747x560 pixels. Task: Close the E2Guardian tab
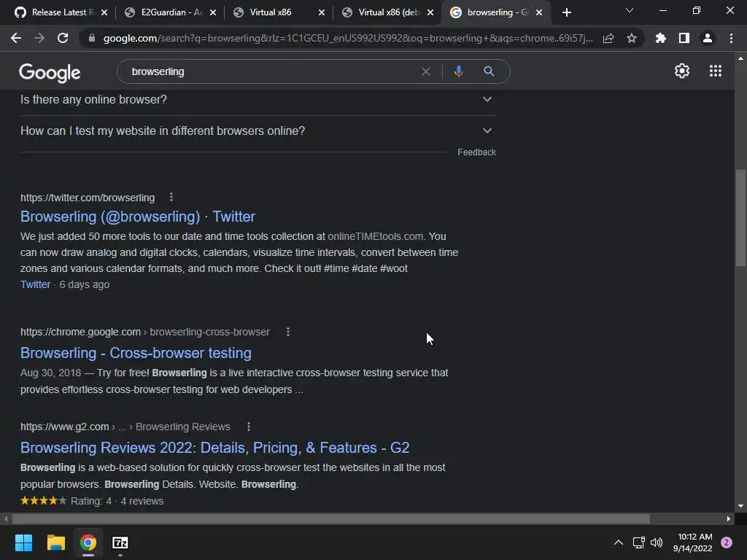(213, 12)
